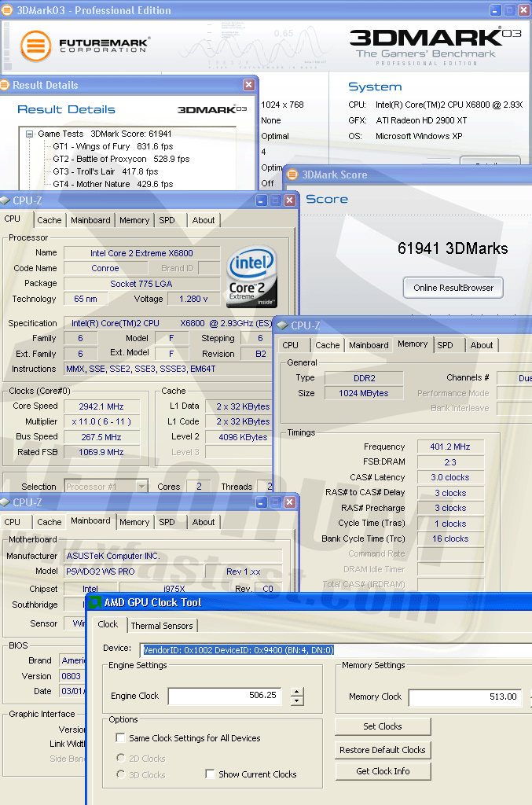Increase Engine Clock with up arrow
The image size is (532, 805).
(x=297, y=692)
